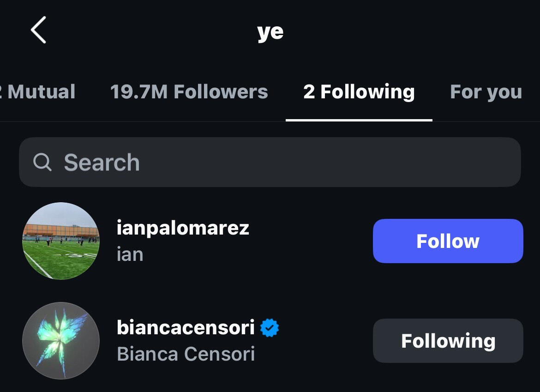Open ianpalomarez's football field profile picture

(x=61, y=241)
